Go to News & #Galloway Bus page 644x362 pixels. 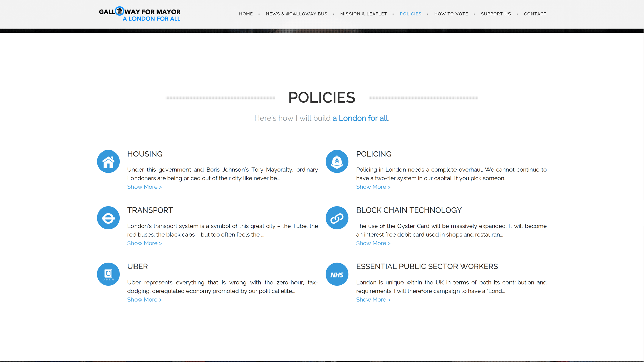(297, 14)
